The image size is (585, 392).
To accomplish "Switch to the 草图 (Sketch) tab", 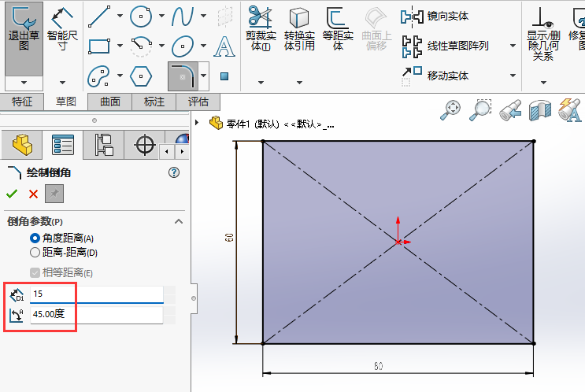I will tap(65, 102).
